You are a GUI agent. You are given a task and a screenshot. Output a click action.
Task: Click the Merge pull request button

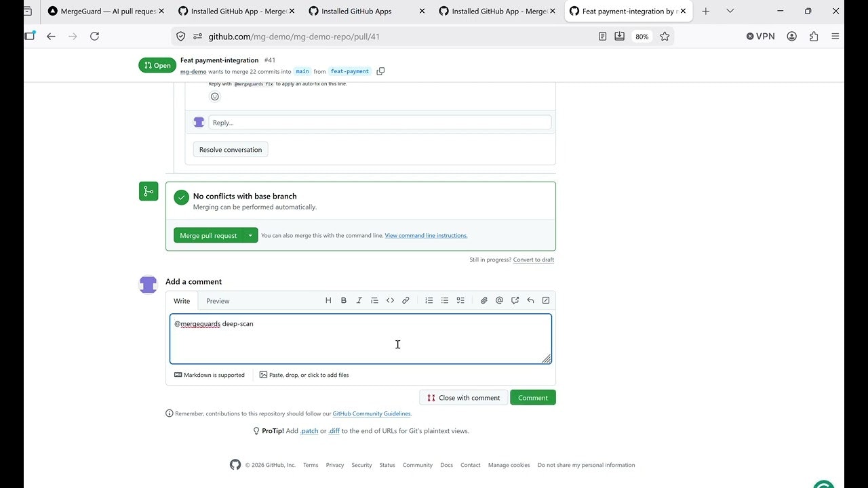point(208,235)
